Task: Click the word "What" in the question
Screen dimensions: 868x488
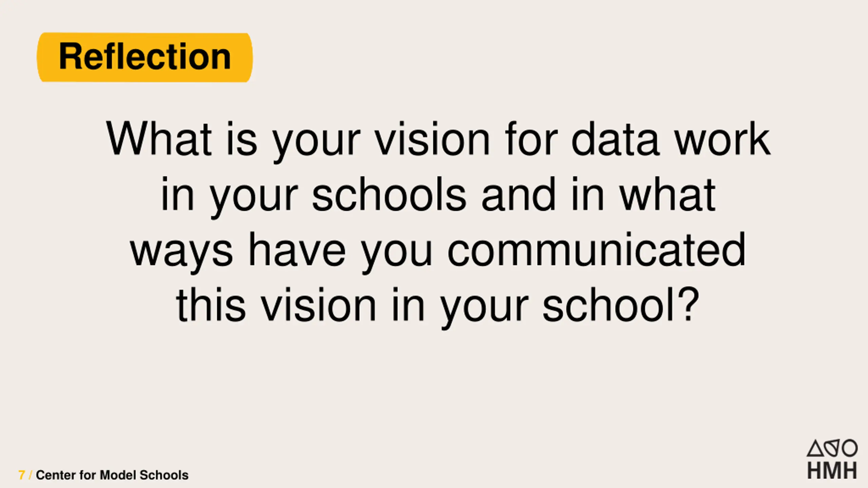Action: (159, 139)
